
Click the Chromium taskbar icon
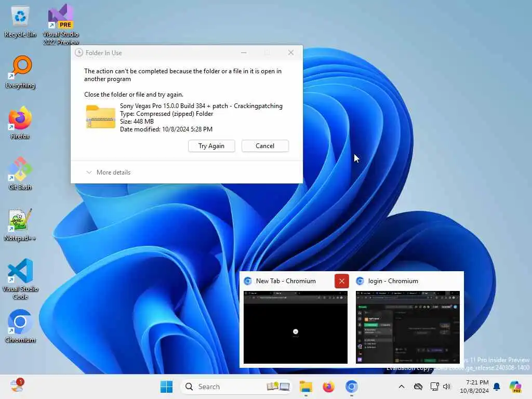point(352,387)
